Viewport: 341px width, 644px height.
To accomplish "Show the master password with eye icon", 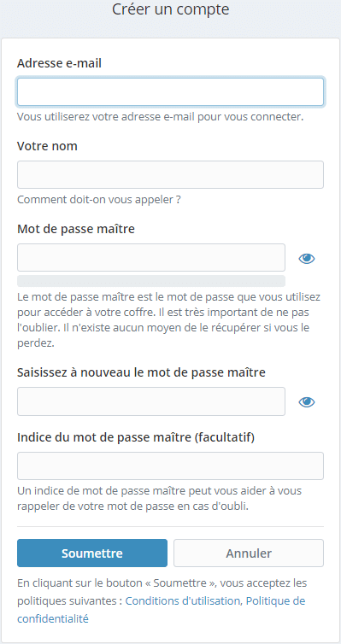I will click(x=307, y=258).
